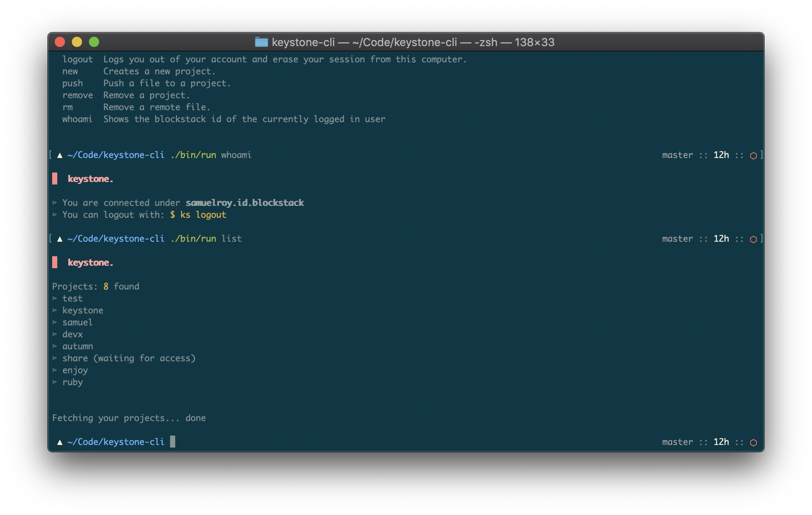Viewport: 812px width, 515px height.
Task: Click the red close window button
Action: (60, 42)
